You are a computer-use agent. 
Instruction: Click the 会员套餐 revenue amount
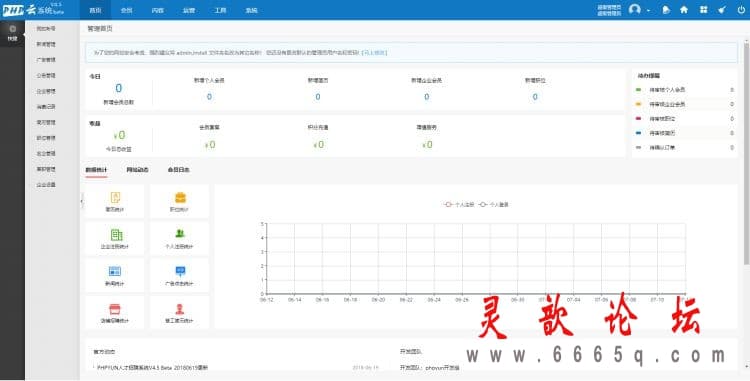coord(210,144)
